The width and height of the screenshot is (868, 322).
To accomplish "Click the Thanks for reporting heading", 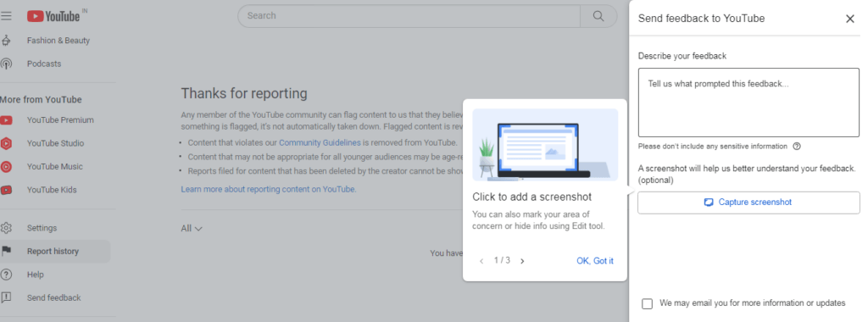I will click(244, 93).
